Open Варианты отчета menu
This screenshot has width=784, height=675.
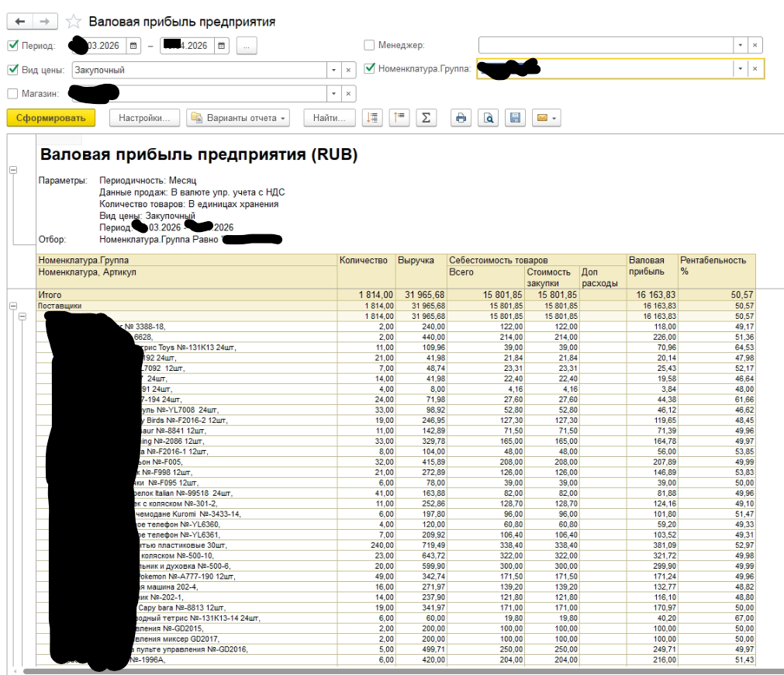point(237,118)
